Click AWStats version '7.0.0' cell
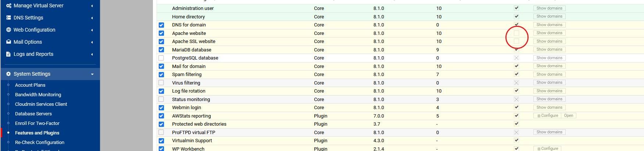This screenshot has height=151, width=644. coord(379,116)
